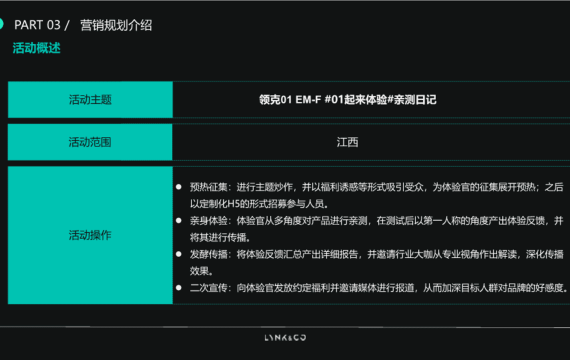Click the line 以定制化H5的形式招募参与人员
The image size is (570, 360).
point(259,204)
